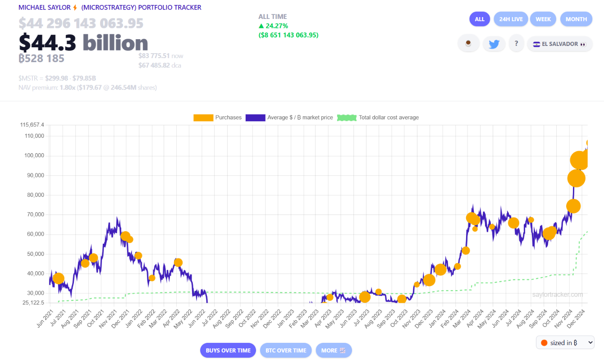
Task: Click the 115,657.4 y-axis maximum label
Action: [32, 125]
